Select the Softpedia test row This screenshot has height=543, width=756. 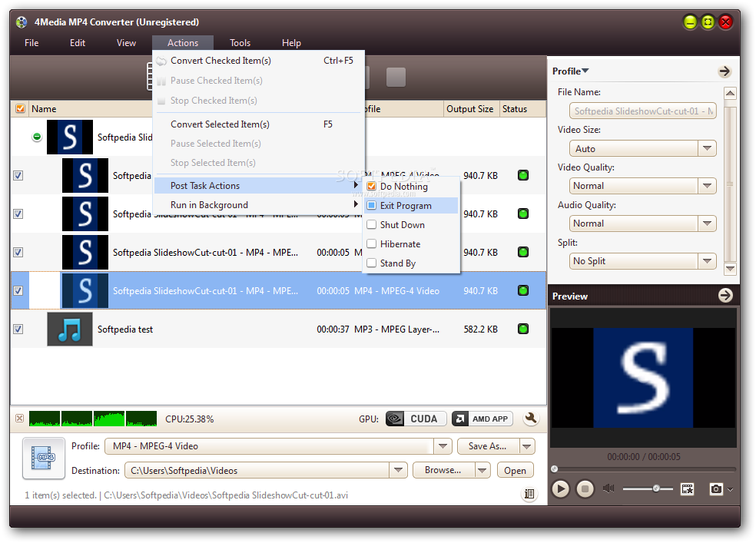pos(278,329)
